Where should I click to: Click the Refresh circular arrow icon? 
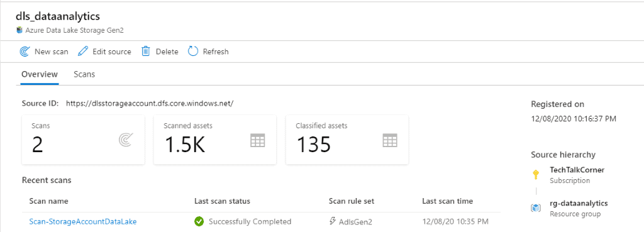(x=193, y=52)
